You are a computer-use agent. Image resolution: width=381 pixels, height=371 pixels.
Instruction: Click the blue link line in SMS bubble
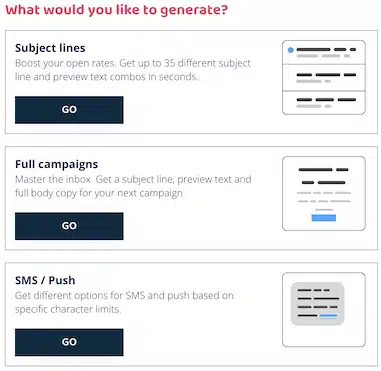(328, 315)
